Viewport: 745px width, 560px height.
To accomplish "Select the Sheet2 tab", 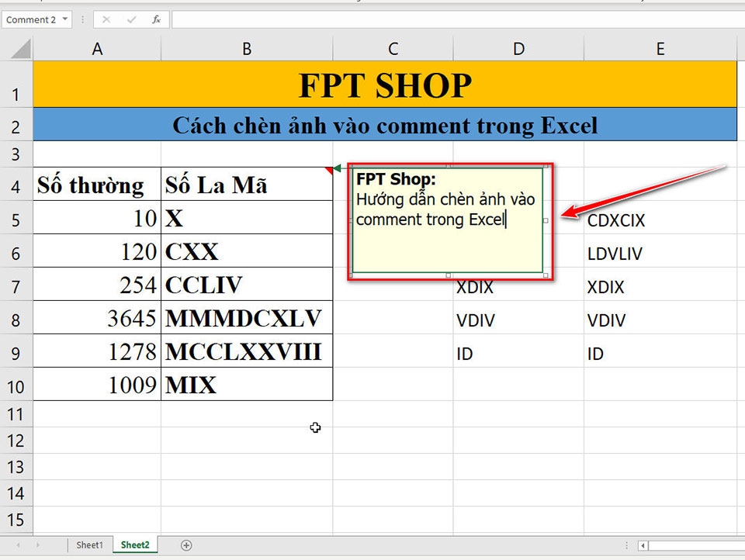I will point(134,545).
